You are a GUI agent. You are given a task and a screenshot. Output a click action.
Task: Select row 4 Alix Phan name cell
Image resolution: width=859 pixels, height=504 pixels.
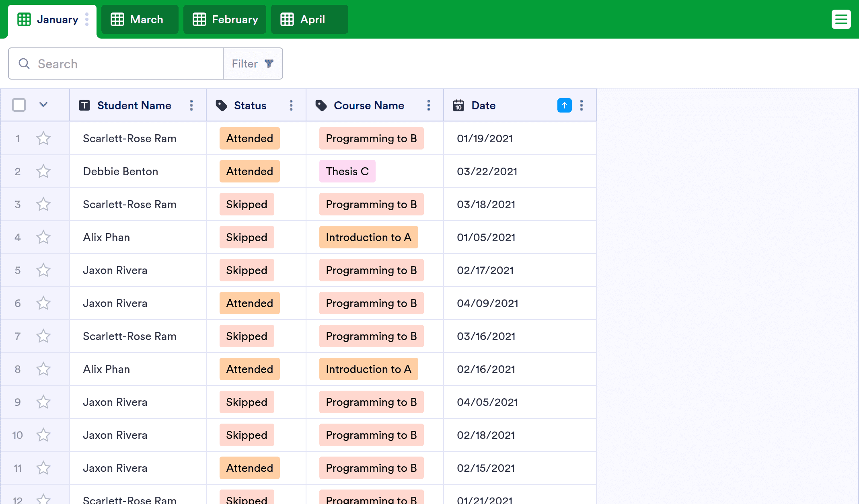(x=138, y=237)
